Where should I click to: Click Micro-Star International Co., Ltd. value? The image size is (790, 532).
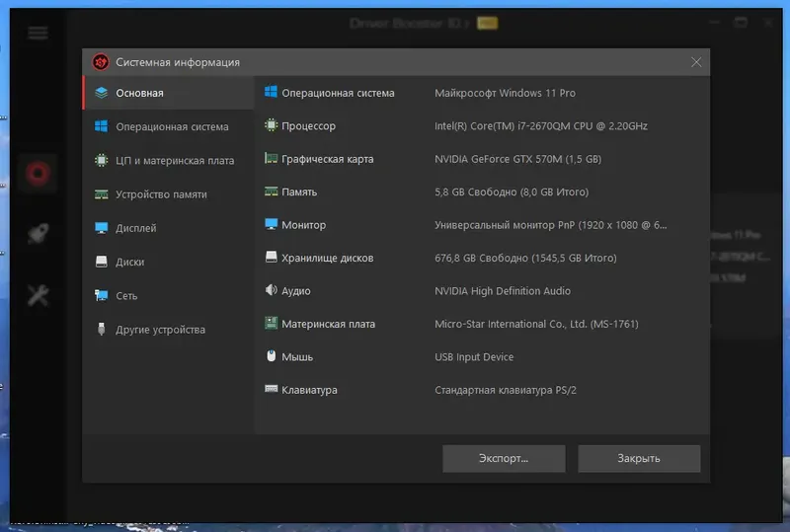[x=536, y=324]
